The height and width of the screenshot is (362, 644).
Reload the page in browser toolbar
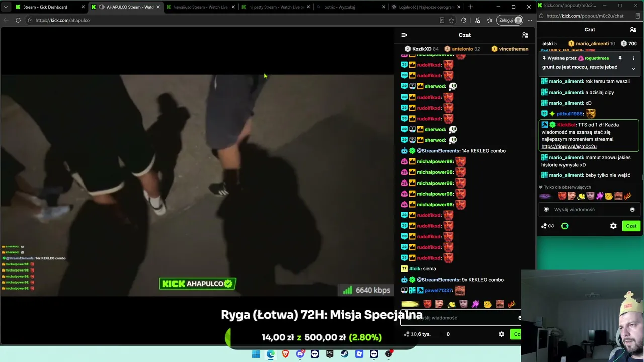(18, 20)
